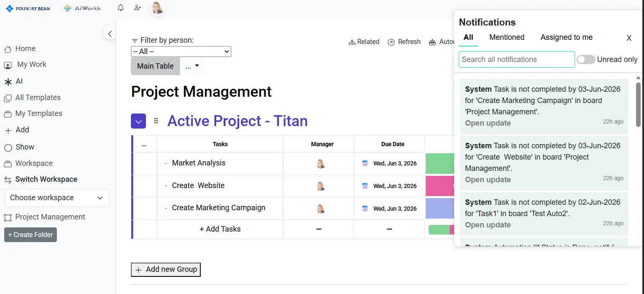644x294 pixels.
Task: Open the user profile avatar in header
Action: 157,8
